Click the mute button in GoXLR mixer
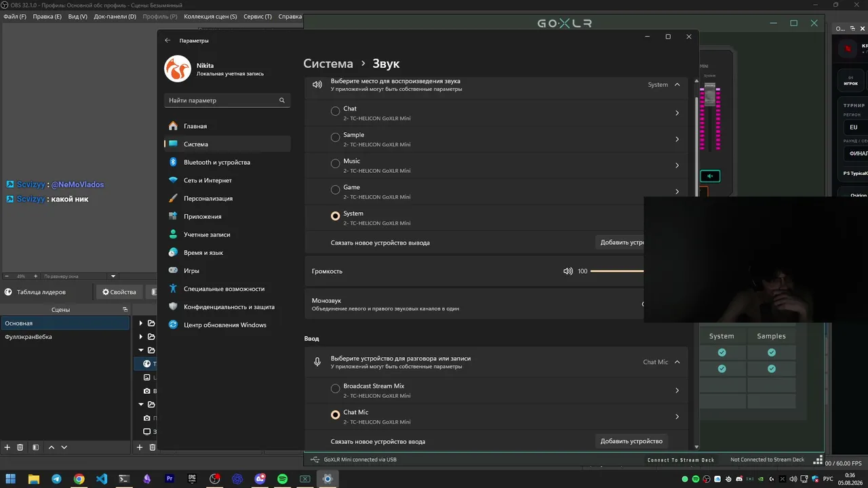Image resolution: width=868 pixels, height=488 pixels. 710,176
